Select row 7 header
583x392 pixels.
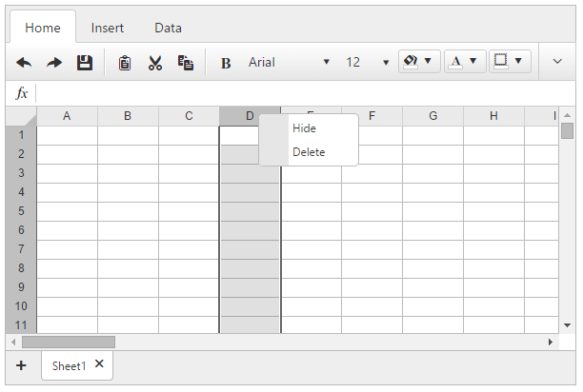(21, 249)
